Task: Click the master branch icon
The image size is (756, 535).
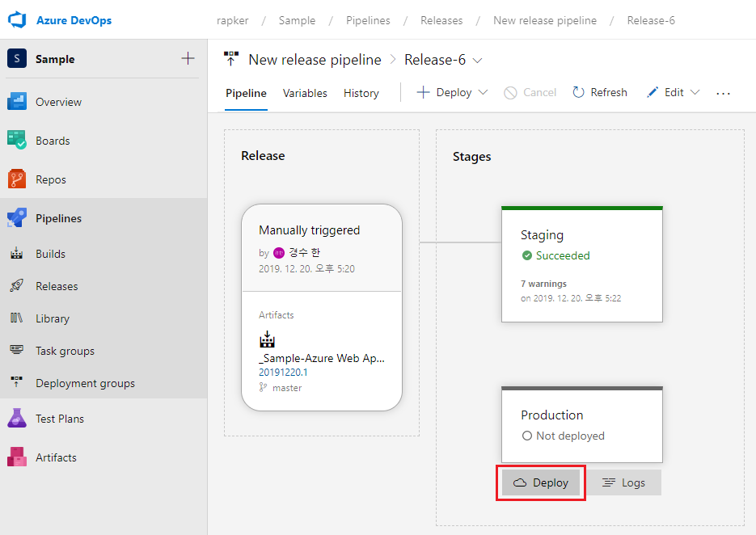Action: pos(263,387)
